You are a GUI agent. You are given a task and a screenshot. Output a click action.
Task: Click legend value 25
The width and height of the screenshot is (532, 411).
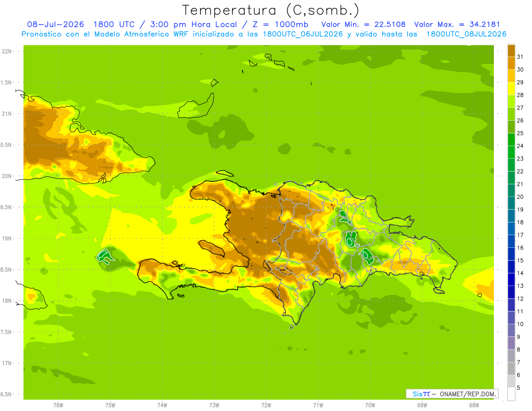click(520, 133)
